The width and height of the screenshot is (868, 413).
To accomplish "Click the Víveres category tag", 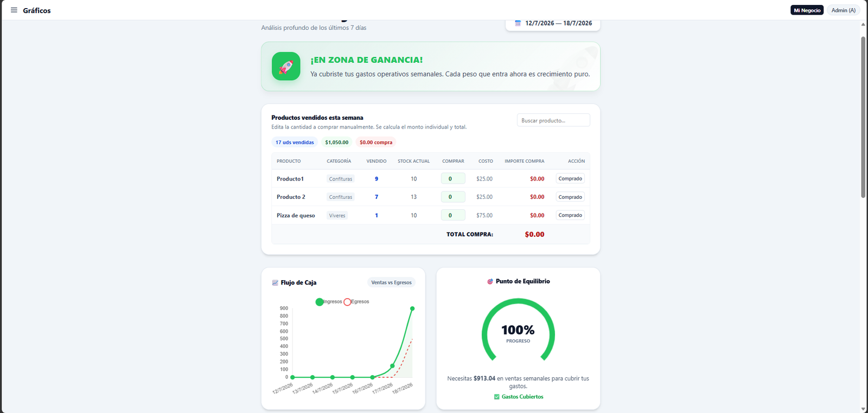I will pos(337,216).
